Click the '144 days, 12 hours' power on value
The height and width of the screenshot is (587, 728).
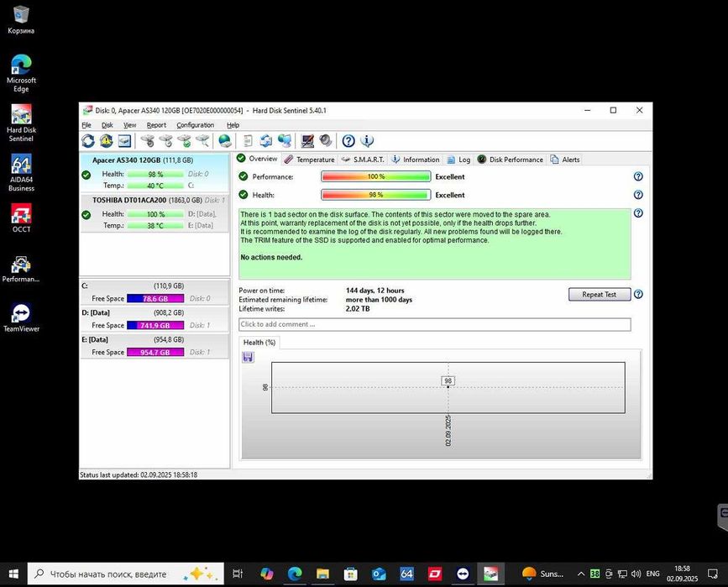[375, 291]
